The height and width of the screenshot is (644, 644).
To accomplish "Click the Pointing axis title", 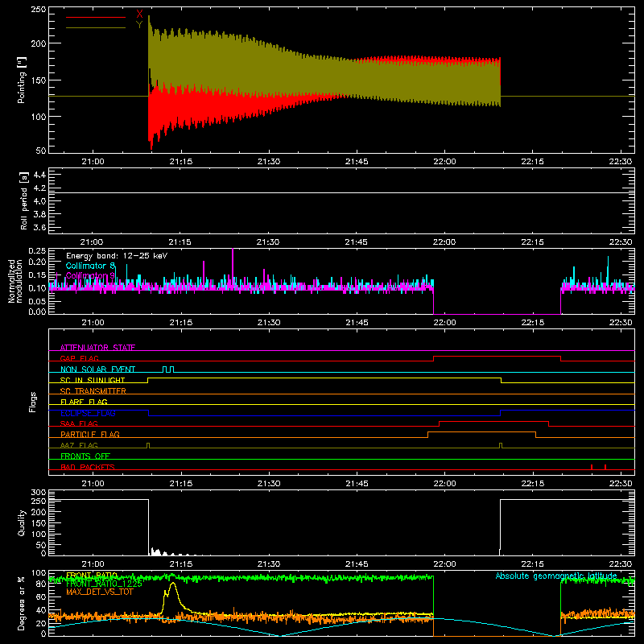I will [22, 80].
